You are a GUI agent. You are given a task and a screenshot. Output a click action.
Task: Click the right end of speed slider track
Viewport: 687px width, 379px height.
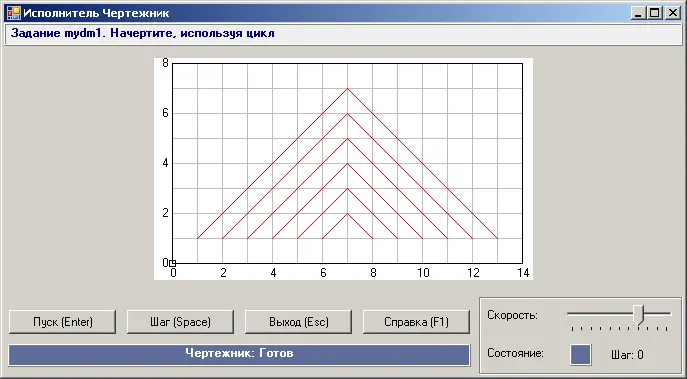point(670,313)
